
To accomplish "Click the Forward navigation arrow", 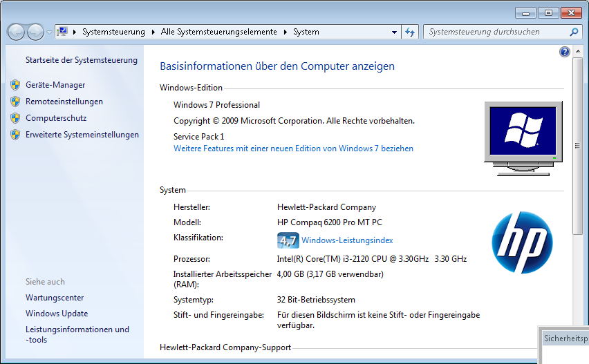I will pyautogui.click(x=35, y=32).
